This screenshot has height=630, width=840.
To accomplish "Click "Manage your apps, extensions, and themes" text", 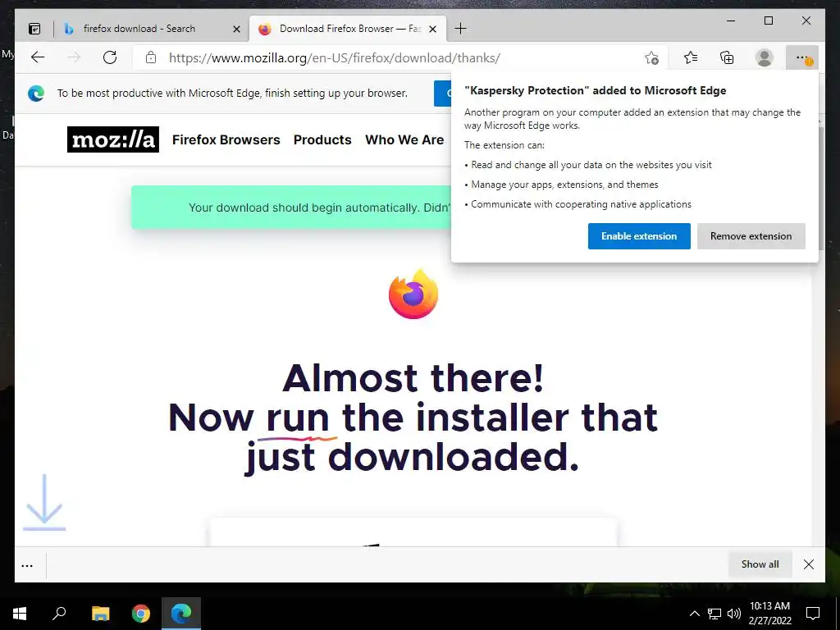I will [564, 185].
